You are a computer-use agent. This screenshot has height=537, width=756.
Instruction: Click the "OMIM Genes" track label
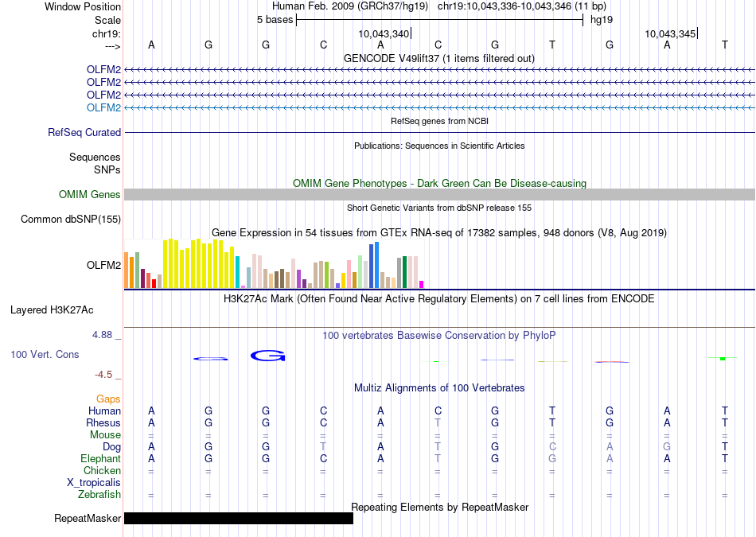point(90,194)
